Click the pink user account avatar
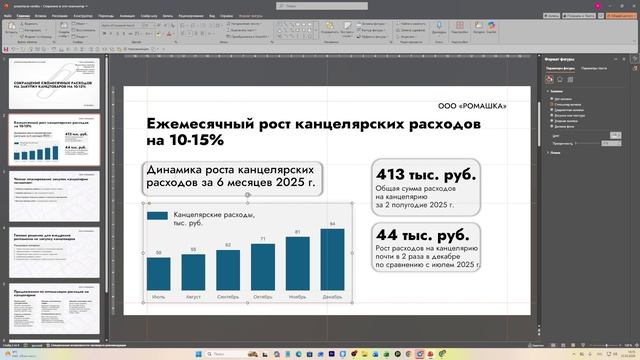Viewport: 640px width, 360px height. pyautogui.click(x=598, y=6)
